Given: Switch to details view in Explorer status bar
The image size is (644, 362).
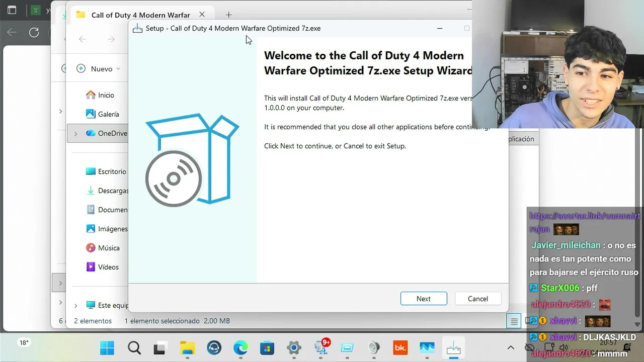Looking at the screenshot, I should point(514,321).
